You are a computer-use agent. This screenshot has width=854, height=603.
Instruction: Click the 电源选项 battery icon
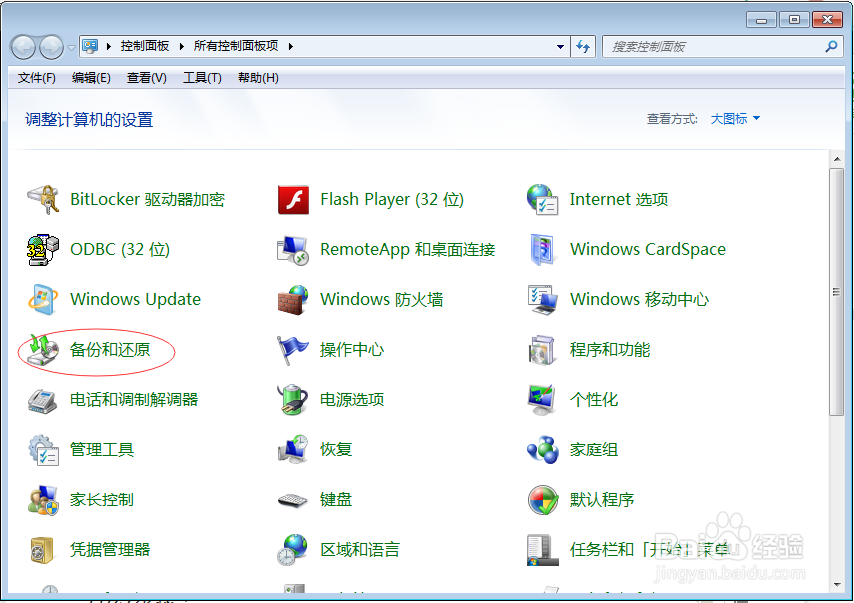[x=293, y=400]
